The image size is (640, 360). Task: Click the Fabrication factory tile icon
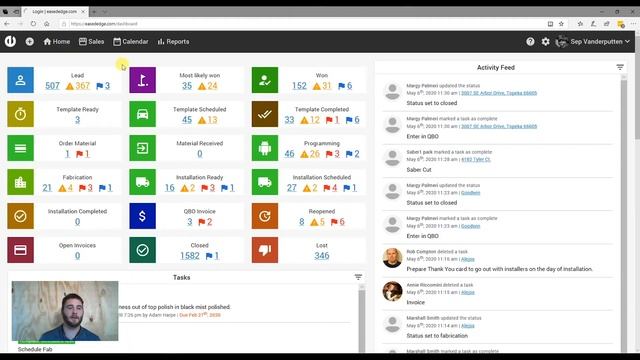pos(20,182)
